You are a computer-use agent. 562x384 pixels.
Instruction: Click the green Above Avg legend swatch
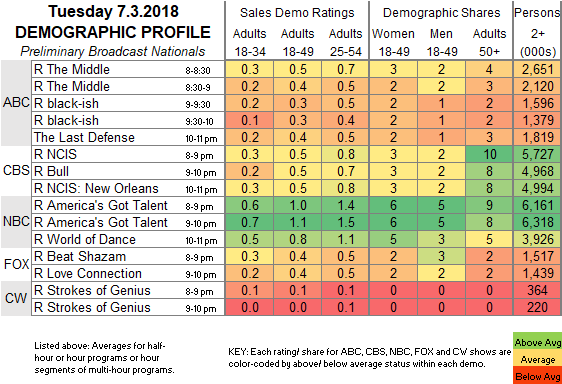coord(537,342)
